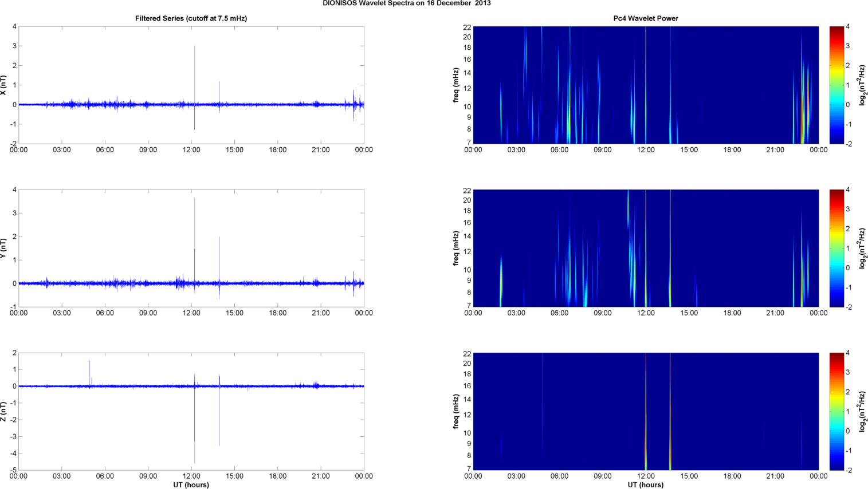Click the DIONISOS Wavelet Spectra main title

pos(406,3)
